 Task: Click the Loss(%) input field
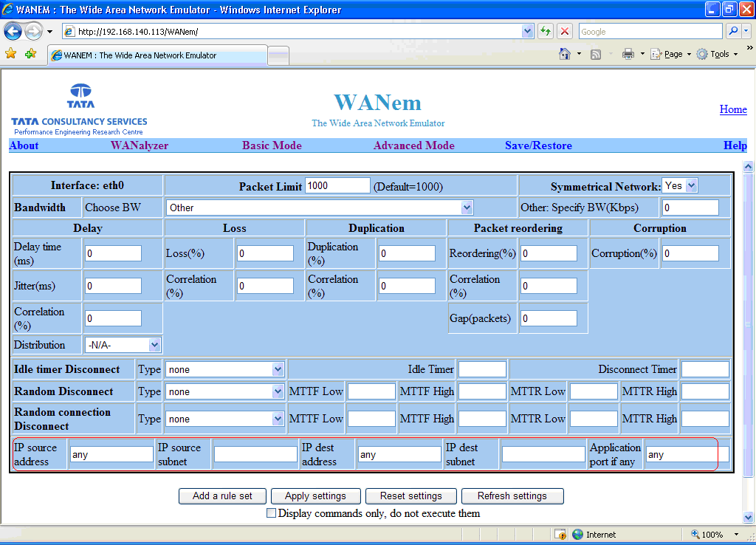pyautogui.click(x=265, y=253)
